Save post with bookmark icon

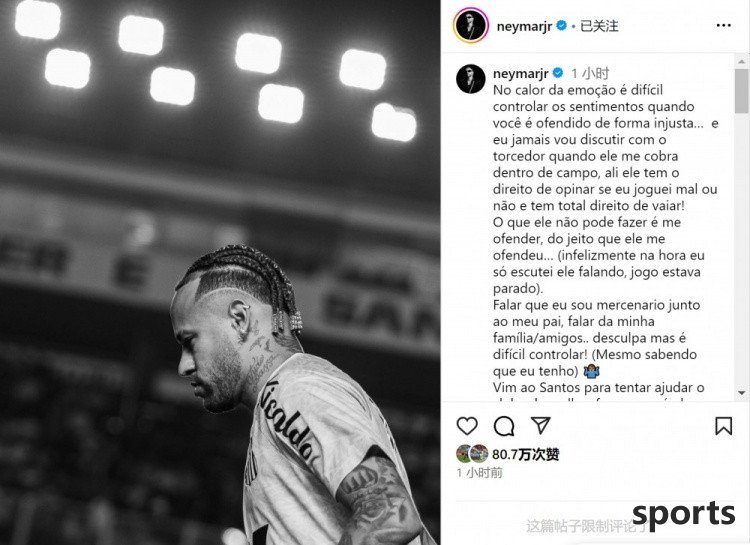tap(723, 425)
